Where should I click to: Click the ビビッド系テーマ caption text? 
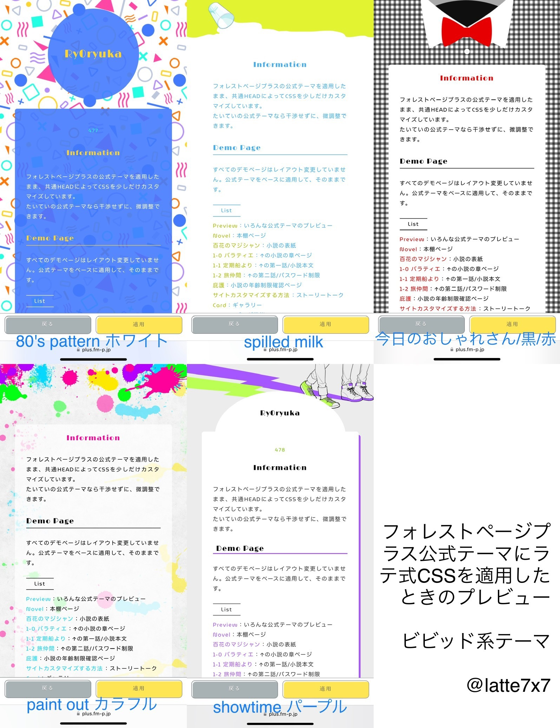[476, 641]
